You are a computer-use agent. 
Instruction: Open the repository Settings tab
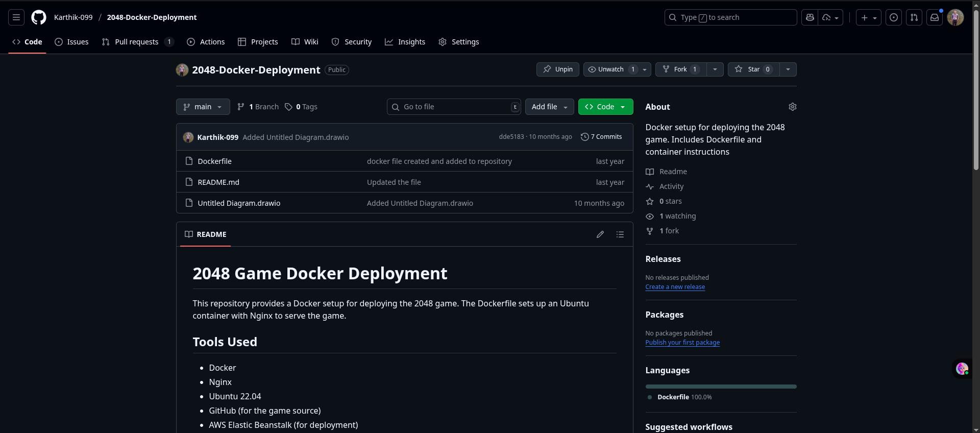[x=459, y=42]
